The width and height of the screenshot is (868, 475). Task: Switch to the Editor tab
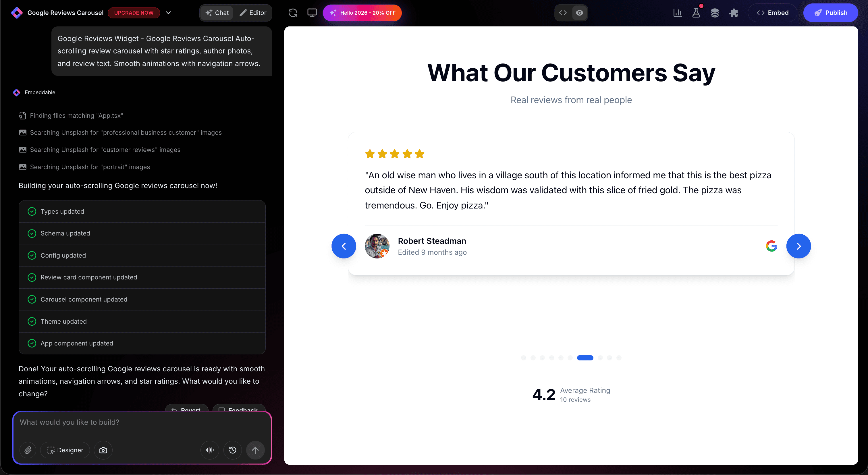tap(253, 12)
